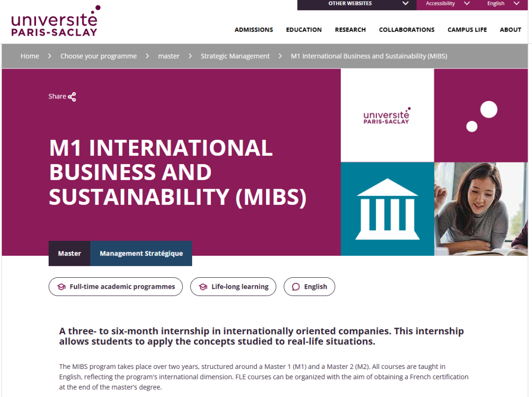
Task: Select the Management Stratégique tab
Action: (x=141, y=253)
